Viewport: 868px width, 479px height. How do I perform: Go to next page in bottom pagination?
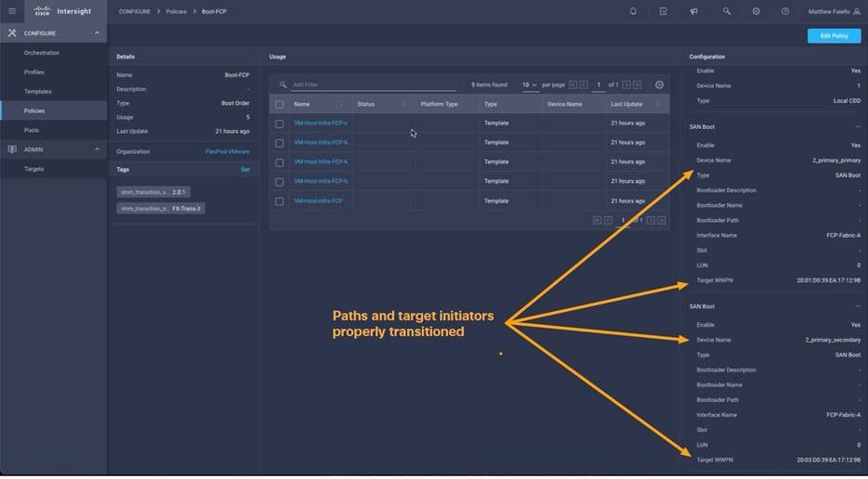651,220
